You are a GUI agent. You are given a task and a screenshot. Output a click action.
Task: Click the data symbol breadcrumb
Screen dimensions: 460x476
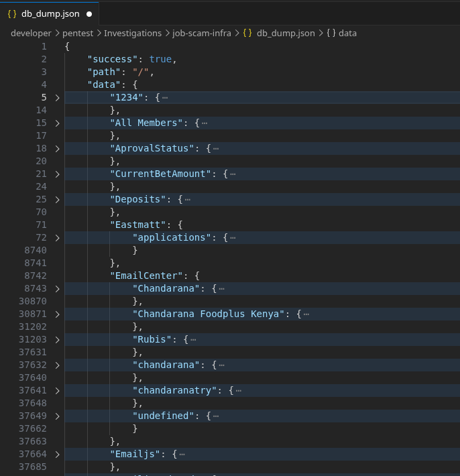(347, 33)
